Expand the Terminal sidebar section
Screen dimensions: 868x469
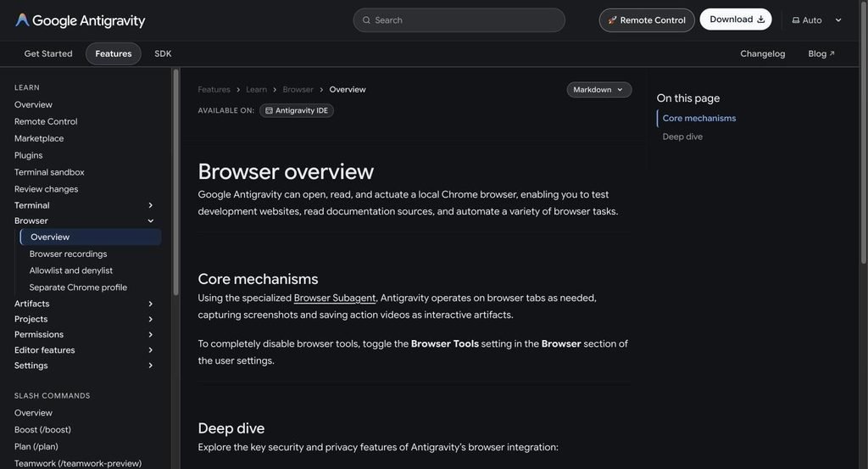tap(151, 205)
